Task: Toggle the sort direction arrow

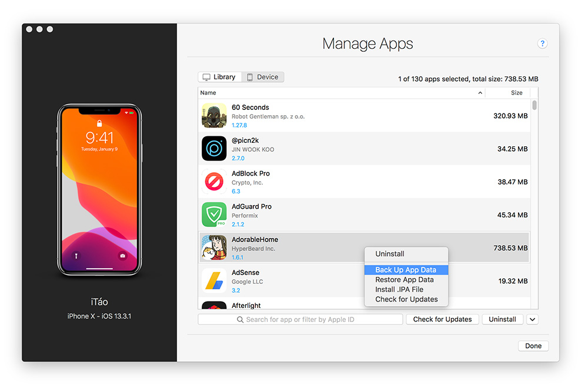Action: pos(480,93)
